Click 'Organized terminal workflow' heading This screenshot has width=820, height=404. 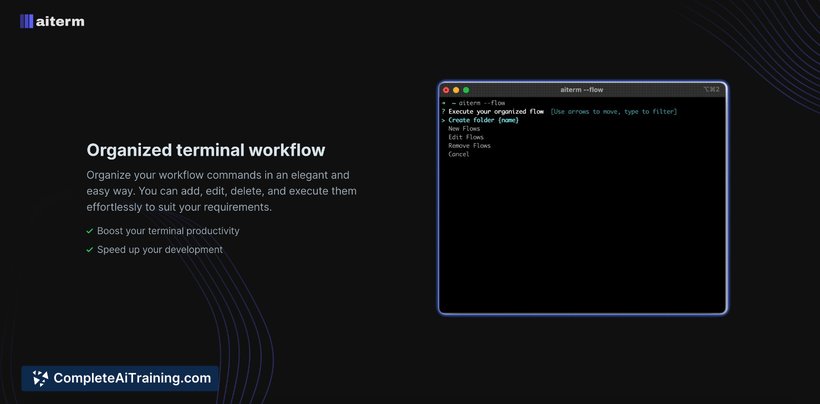pyautogui.click(x=206, y=150)
